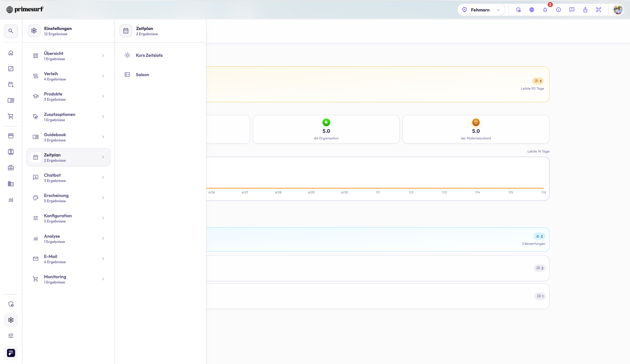Click the user avatar in top right
Image resolution: width=630 pixels, height=364 pixels.
coord(618,10)
